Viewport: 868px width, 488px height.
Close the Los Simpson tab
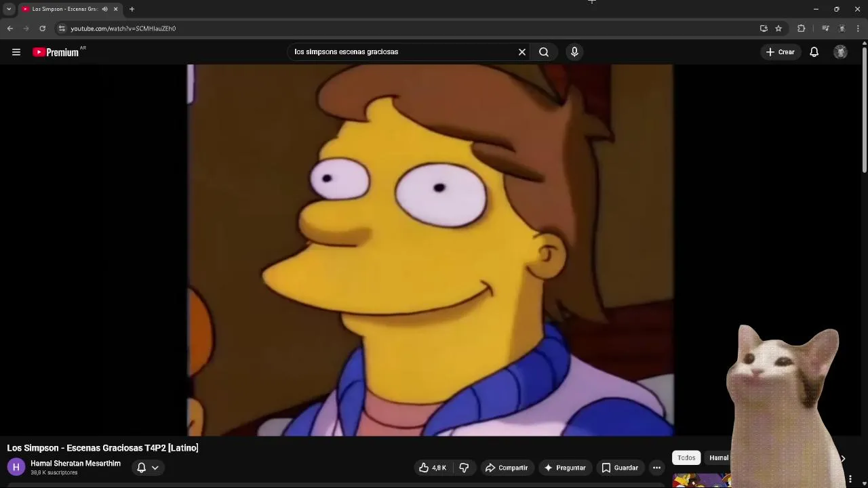[115, 9]
